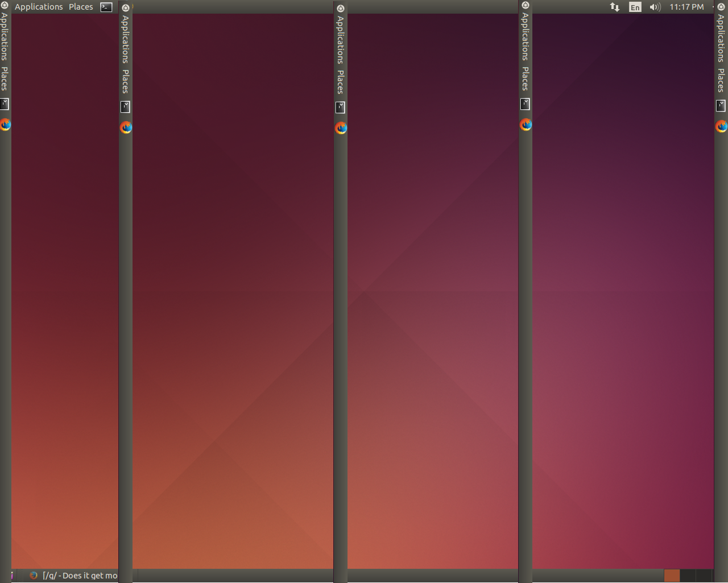Screen dimensions: 728x583
Task: Open Applications on the fourth vertical panel
Action: 526,36
